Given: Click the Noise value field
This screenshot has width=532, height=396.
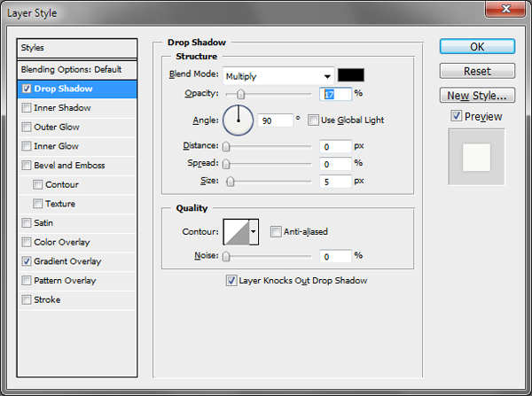Looking at the screenshot, I should [335, 257].
